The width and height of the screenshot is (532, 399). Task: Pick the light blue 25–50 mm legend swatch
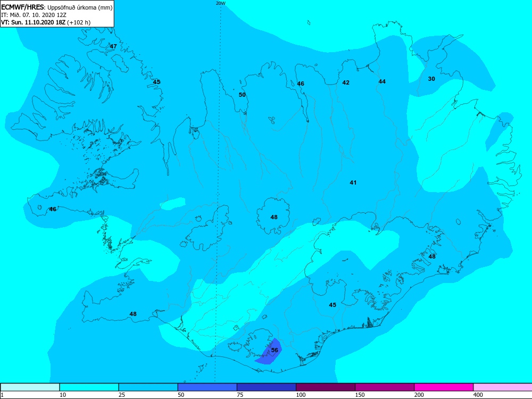pyautogui.click(x=148, y=387)
